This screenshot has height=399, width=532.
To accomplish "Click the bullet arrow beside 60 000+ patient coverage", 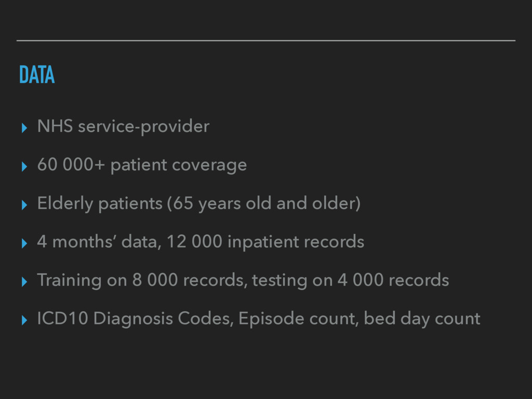I will click(24, 167).
